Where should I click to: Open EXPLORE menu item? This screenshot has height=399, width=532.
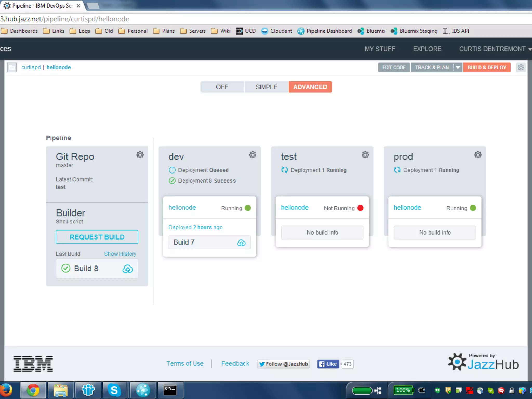pyautogui.click(x=427, y=49)
